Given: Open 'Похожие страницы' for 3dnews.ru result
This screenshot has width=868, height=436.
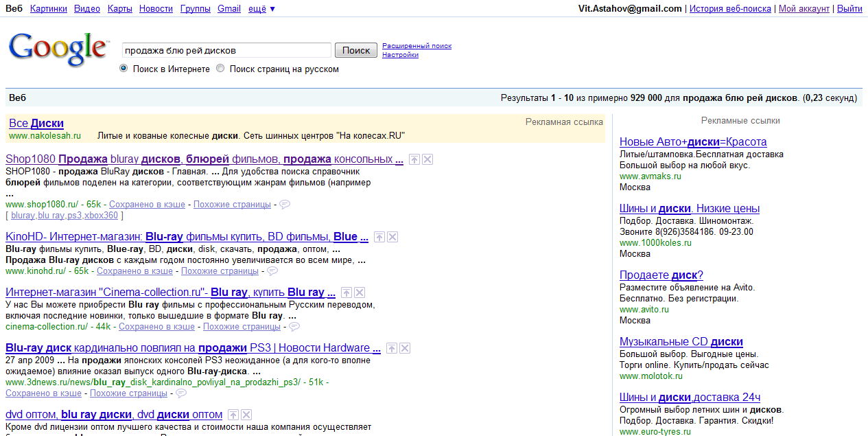Looking at the screenshot, I should (x=128, y=393).
